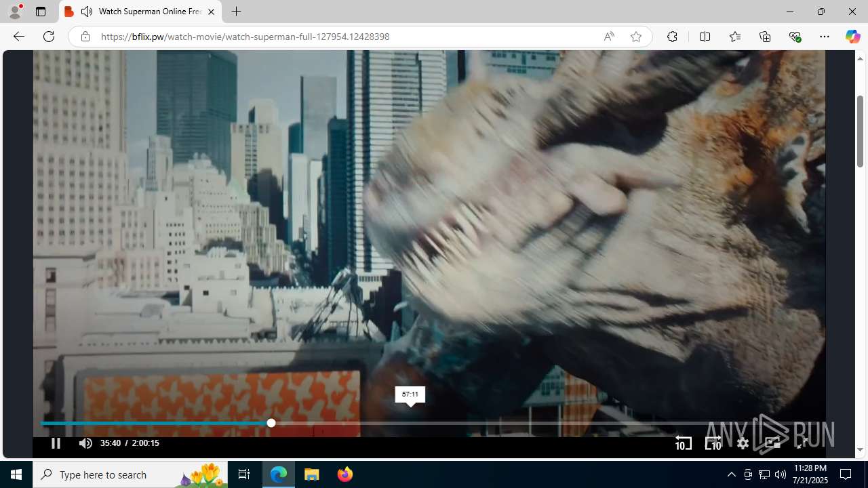
Task: Open the browser profile icon
Action: click(15, 12)
